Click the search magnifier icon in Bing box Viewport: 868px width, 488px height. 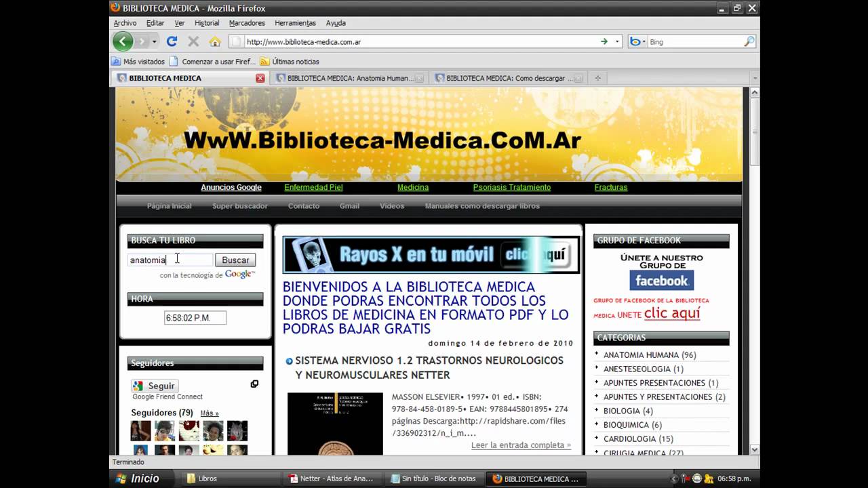749,41
